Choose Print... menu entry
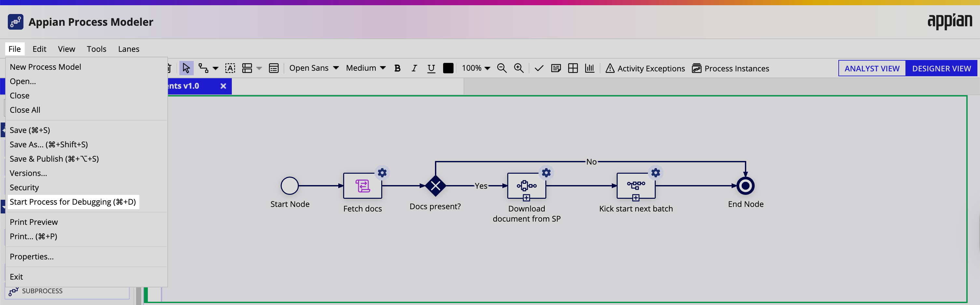The width and height of the screenshot is (980, 305). click(87, 237)
